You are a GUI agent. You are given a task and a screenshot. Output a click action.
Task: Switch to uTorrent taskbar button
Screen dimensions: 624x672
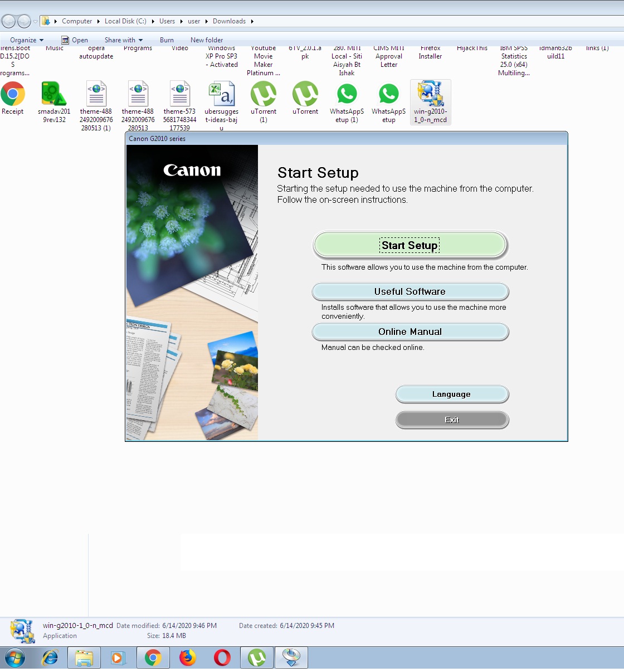coord(257,658)
